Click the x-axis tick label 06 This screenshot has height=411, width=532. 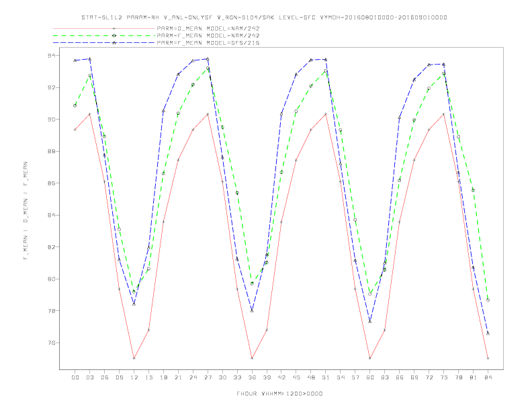click(105, 377)
